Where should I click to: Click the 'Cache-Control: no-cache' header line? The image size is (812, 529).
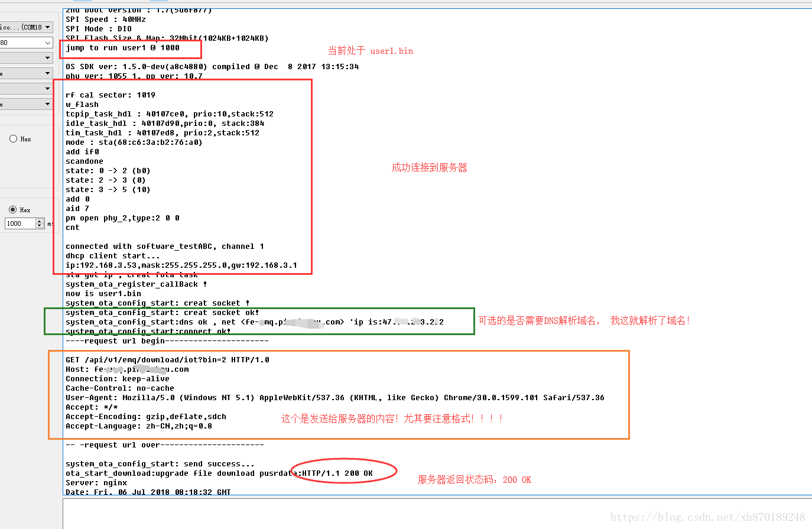point(120,388)
